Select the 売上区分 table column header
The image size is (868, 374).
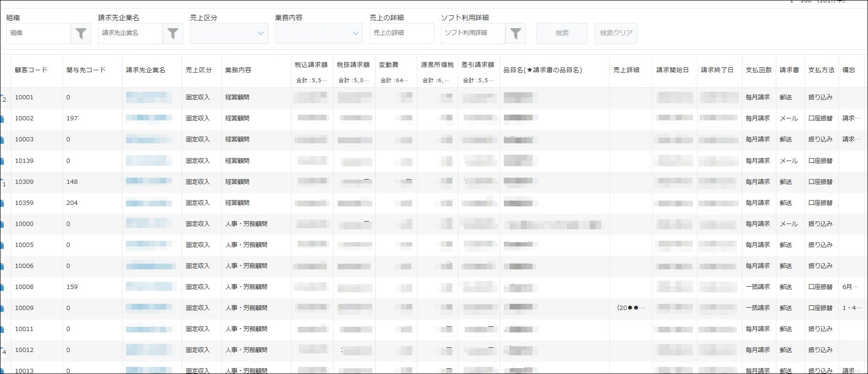pos(199,70)
